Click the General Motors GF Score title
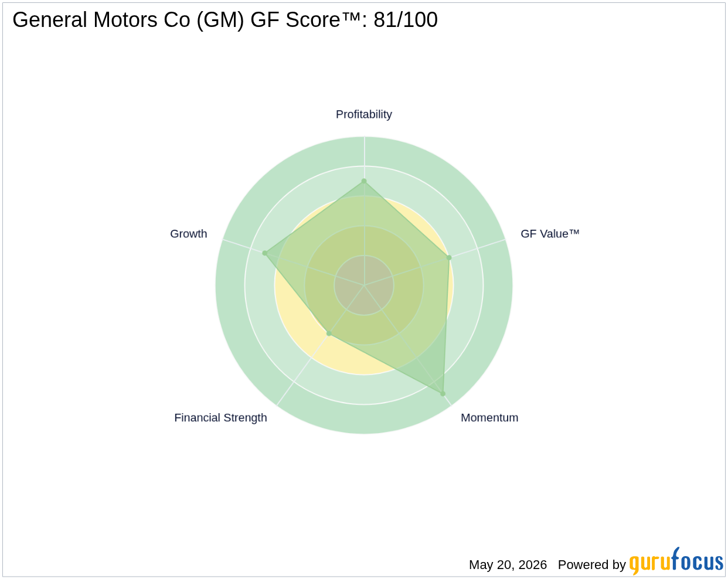 click(x=225, y=20)
